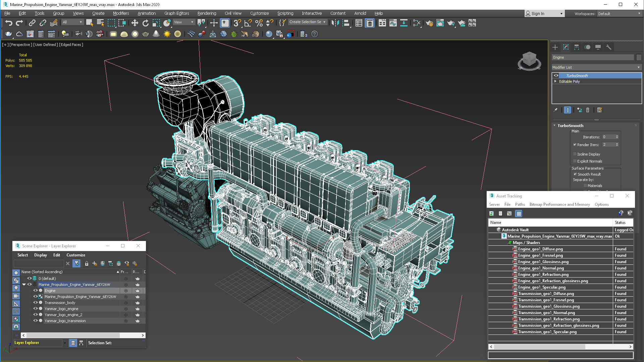Viewport: 644px width, 362px height.
Task: Click the teapot primitive icon in second toolbar
Action: [x=145, y=34]
